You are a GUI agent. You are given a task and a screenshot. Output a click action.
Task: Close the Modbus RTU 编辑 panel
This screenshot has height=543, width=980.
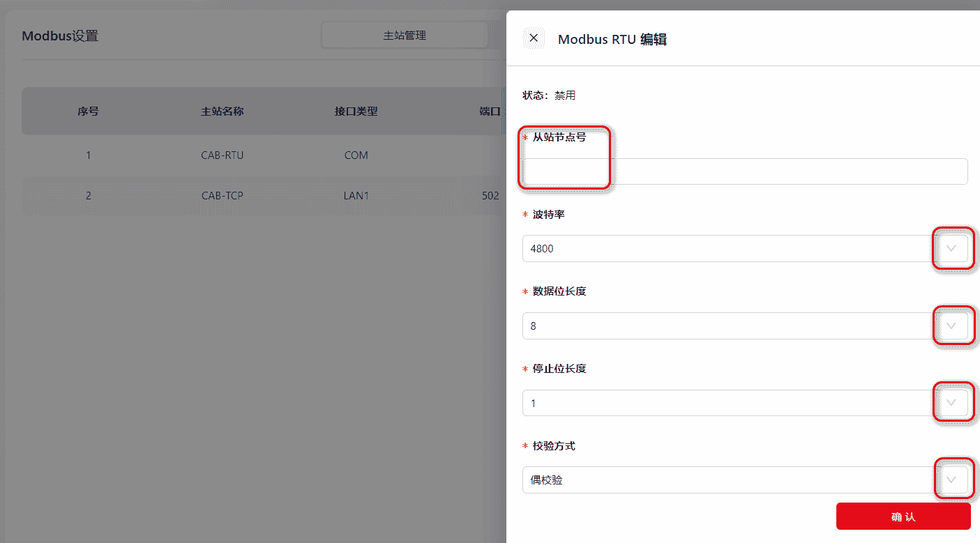coord(534,38)
